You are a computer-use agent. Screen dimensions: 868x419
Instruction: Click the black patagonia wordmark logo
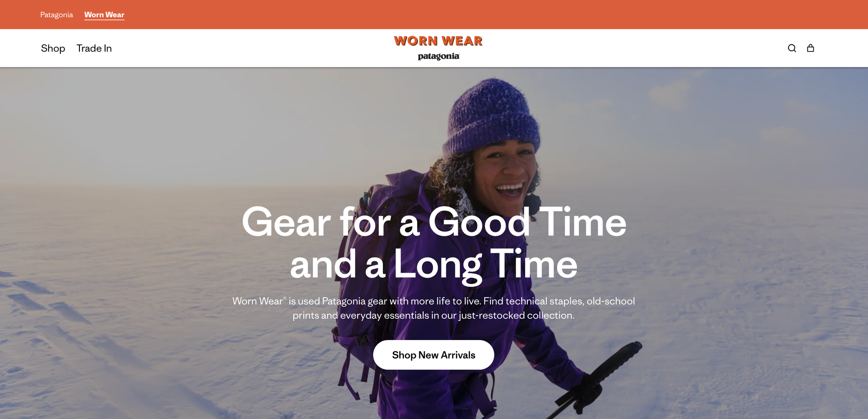438,56
